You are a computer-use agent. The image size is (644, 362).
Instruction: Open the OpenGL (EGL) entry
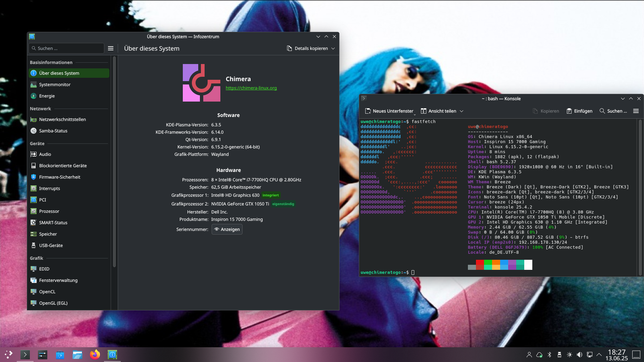69,303
